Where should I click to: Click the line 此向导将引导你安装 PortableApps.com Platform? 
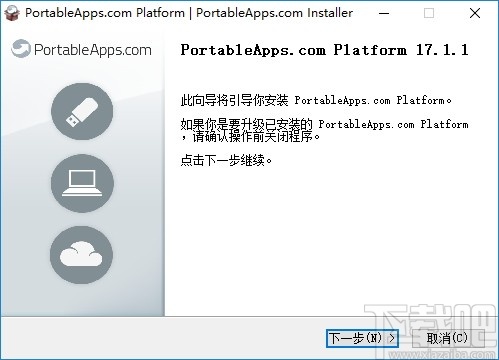click(316, 100)
